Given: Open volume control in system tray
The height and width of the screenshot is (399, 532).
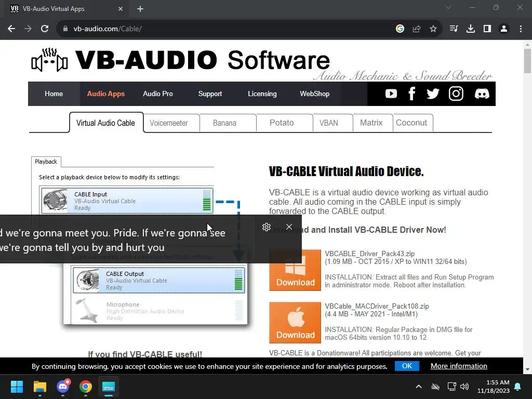Looking at the screenshot, I should tap(464, 387).
